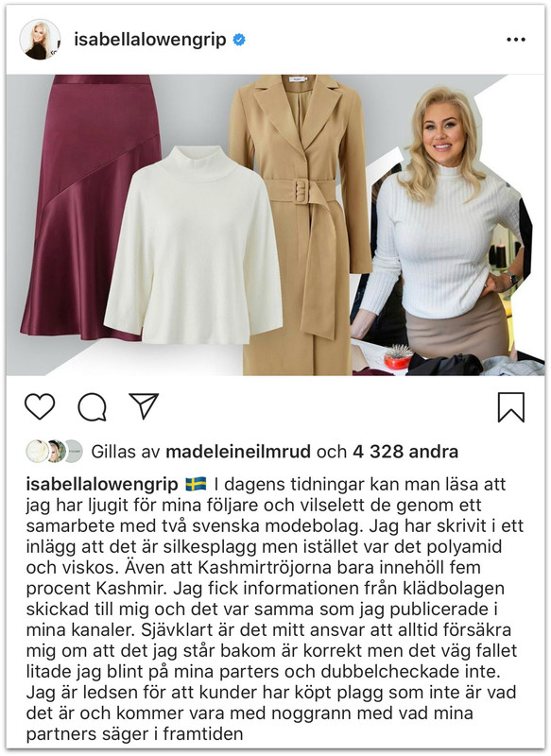Click second liker avatar thumbnail

55,452
